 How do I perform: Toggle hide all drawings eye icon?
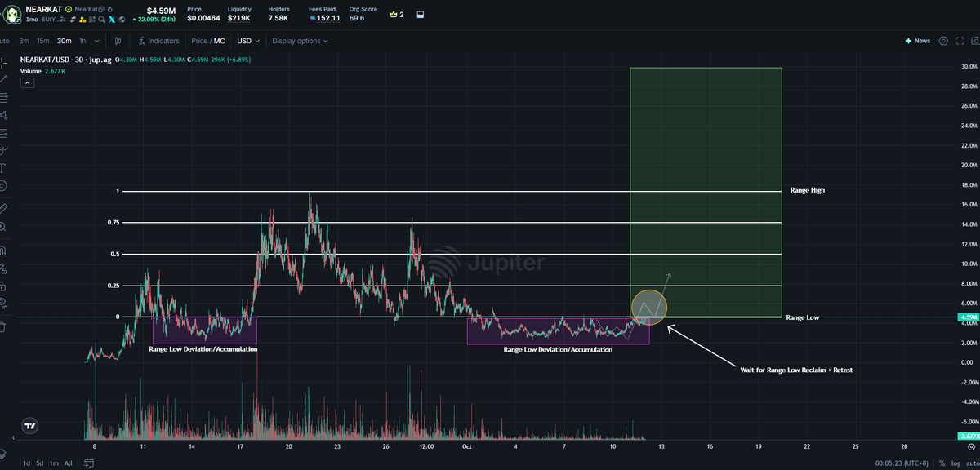(3, 304)
